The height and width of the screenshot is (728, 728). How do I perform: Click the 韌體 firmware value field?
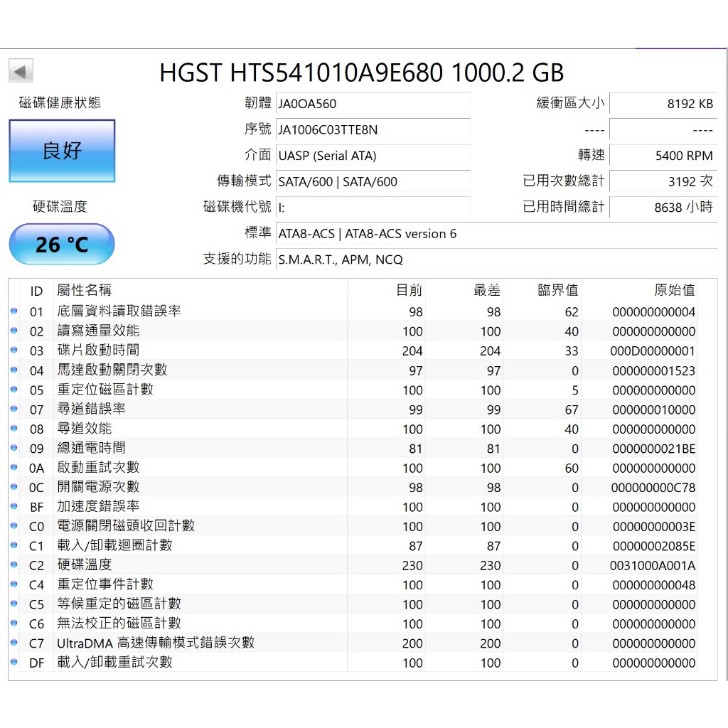[373, 104]
